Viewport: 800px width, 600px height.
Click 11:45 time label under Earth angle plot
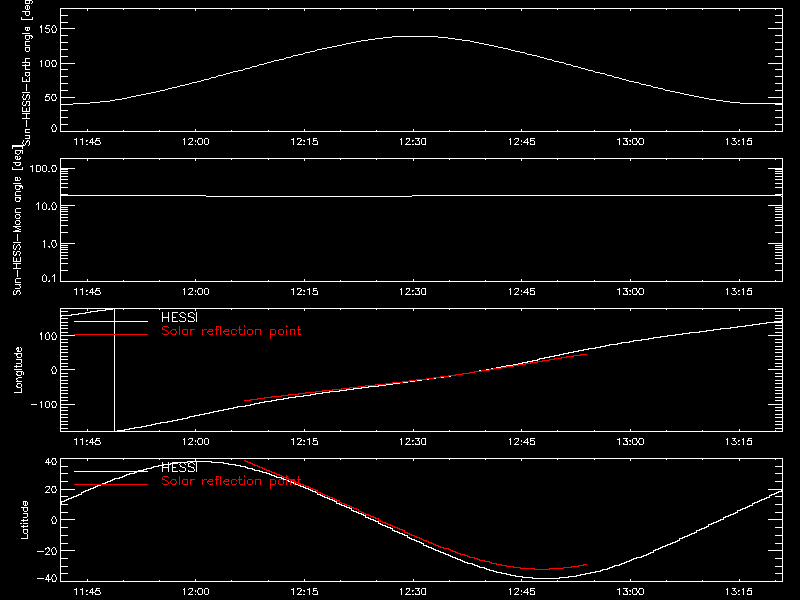pyautogui.click(x=87, y=142)
